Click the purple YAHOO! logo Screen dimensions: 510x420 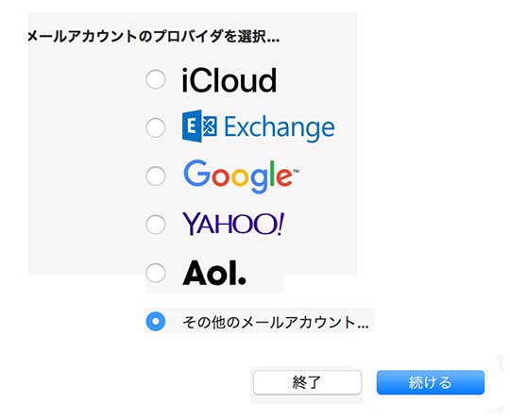[233, 224]
